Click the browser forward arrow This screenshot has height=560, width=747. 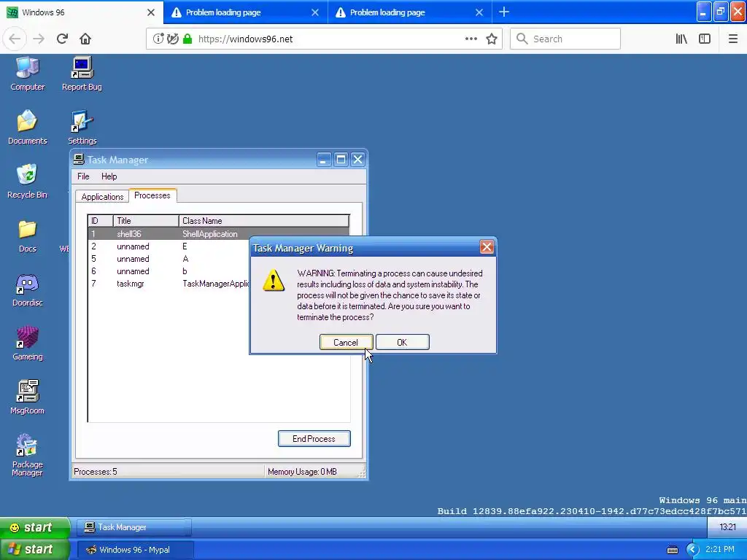click(x=39, y=39)
